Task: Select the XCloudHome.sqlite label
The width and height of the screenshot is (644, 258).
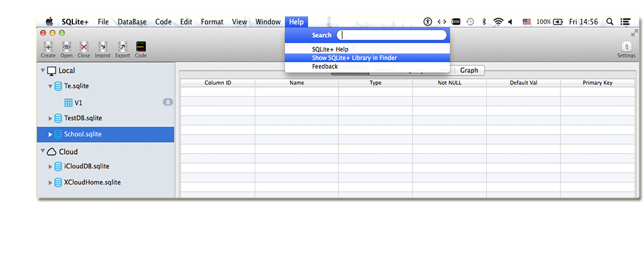Action: tap(92, 182)
